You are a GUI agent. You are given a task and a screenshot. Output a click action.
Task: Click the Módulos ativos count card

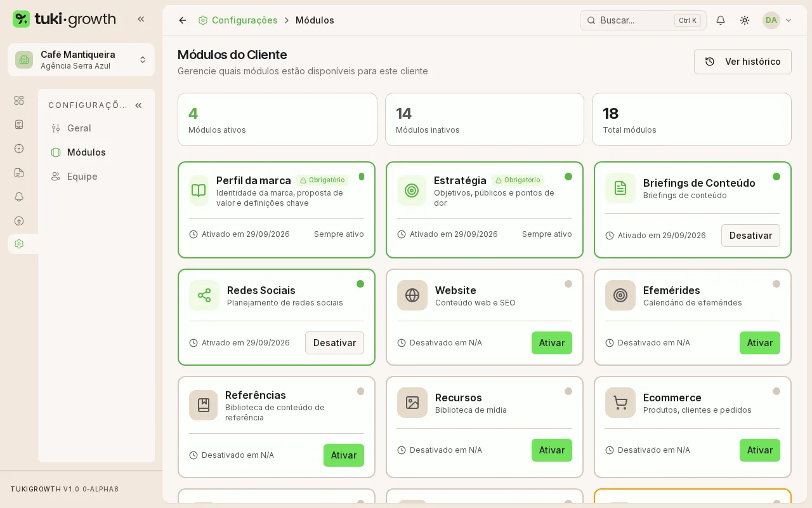[x=277, y=119]
